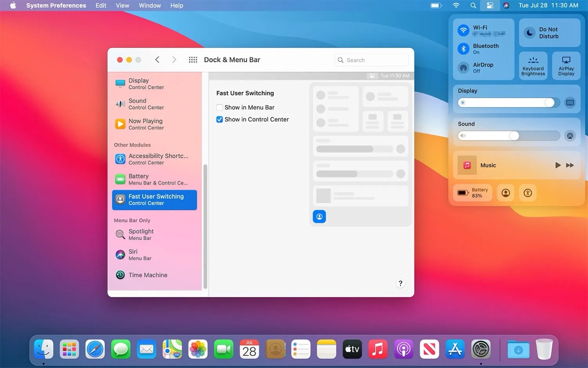
Task: Open the Window menu
Action: coord(150,6)
